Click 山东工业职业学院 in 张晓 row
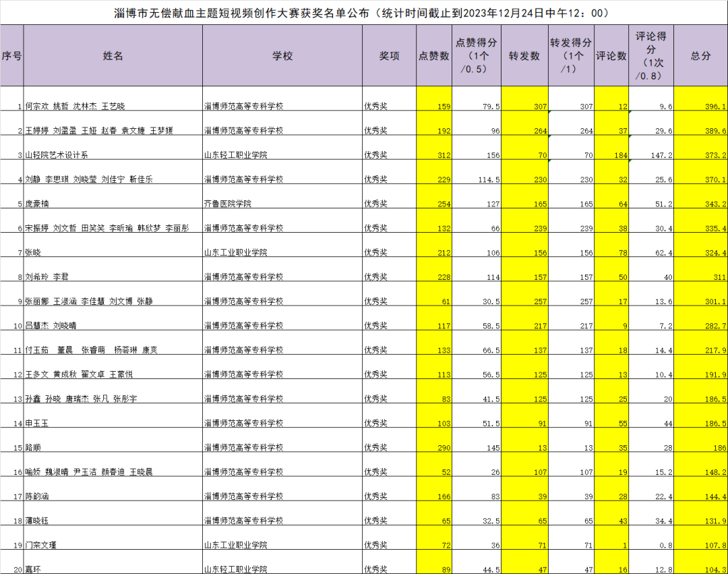The width and height of the screenshot is (728, 574). pyautogui.click(x=282, y=246)
